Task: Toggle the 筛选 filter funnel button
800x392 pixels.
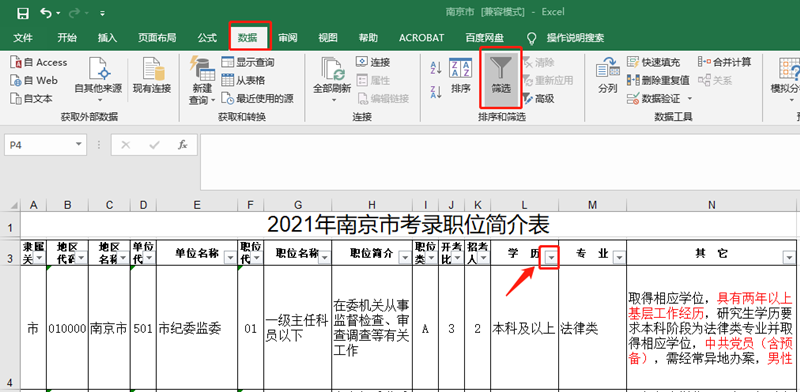Action: (x=501, y=77)
